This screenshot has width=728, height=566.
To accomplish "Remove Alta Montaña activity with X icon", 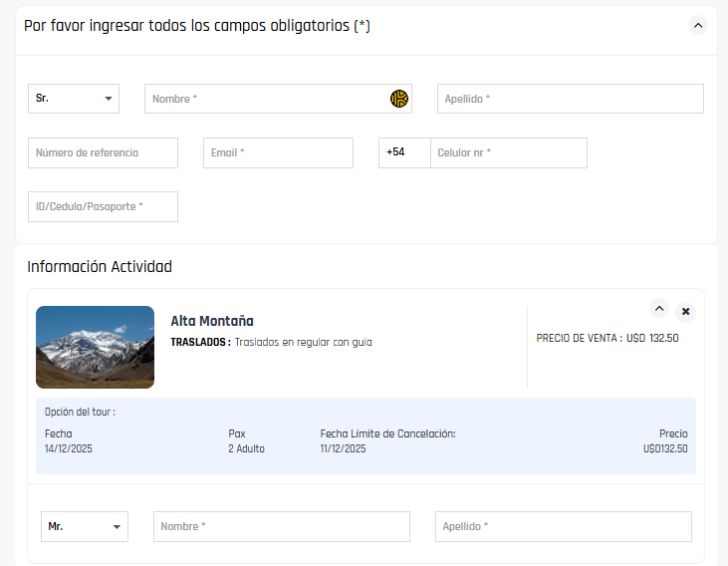I will 685,312.
